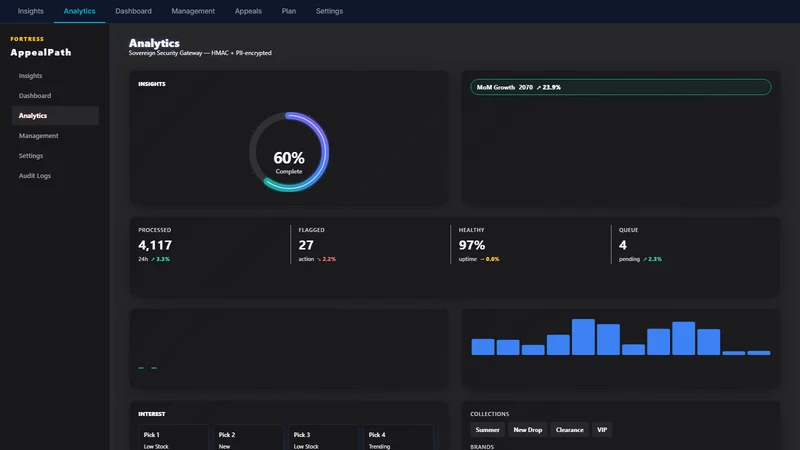
Task: Select the New Drop collection chip
Action: click(x=528, y=430)
